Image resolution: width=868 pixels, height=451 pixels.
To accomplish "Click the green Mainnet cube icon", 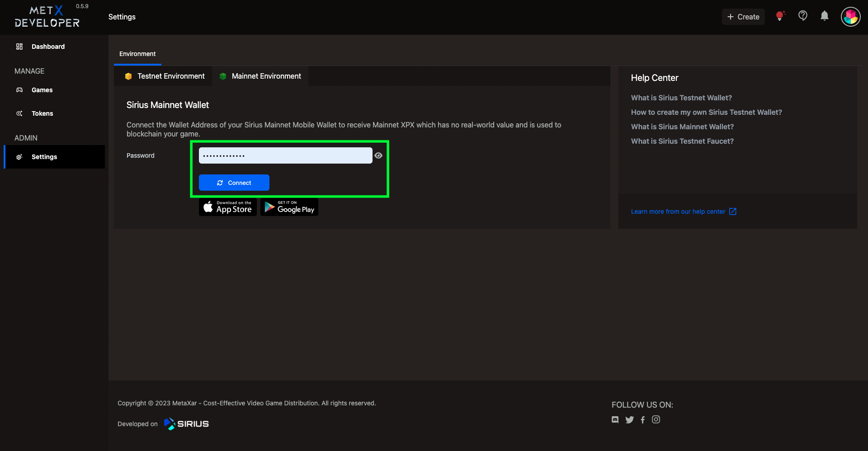I will click(x=223, y=76).
